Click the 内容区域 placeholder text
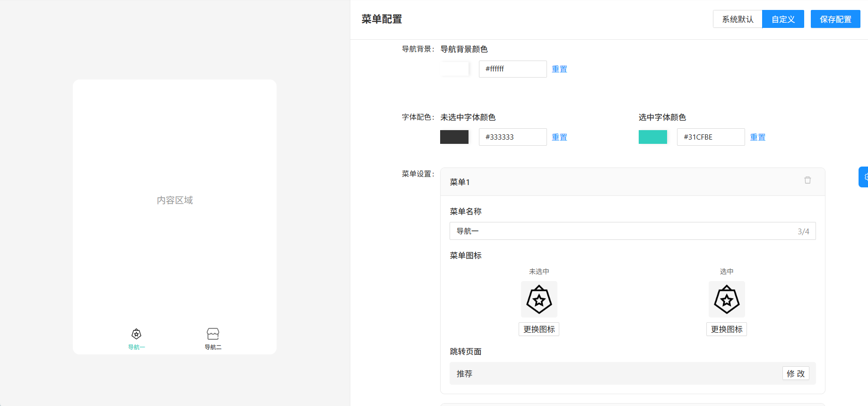This screenshot has width=868, height=406. (x=175, y=200)
